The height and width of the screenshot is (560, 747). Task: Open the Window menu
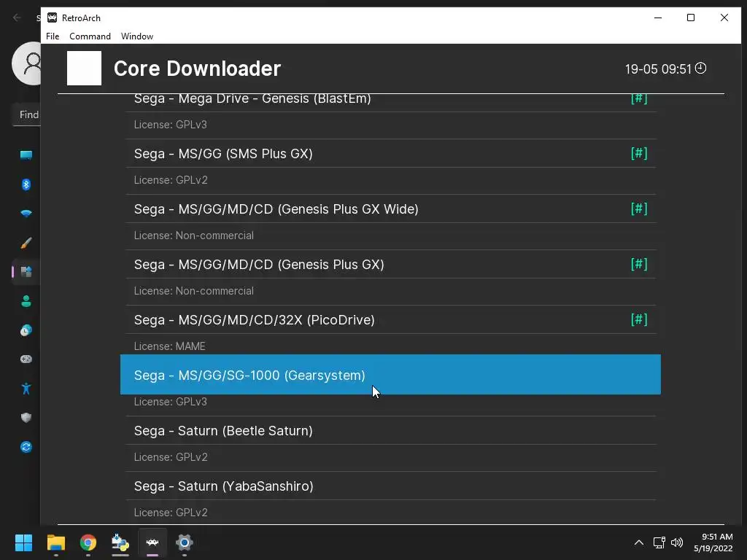[137, 36]
